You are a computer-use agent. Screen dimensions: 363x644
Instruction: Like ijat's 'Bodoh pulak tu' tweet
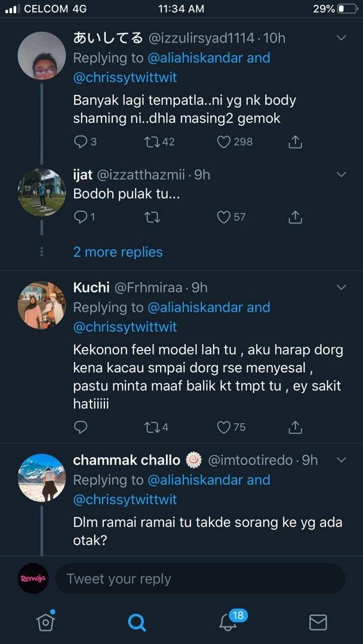pyautogui.click(x=224, y=218)
